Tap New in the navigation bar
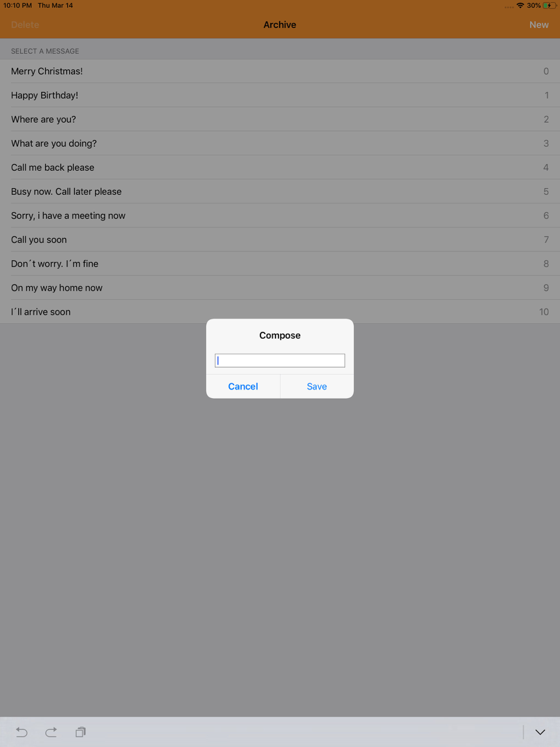Screen dimensions: 560x747 [539, 25]
